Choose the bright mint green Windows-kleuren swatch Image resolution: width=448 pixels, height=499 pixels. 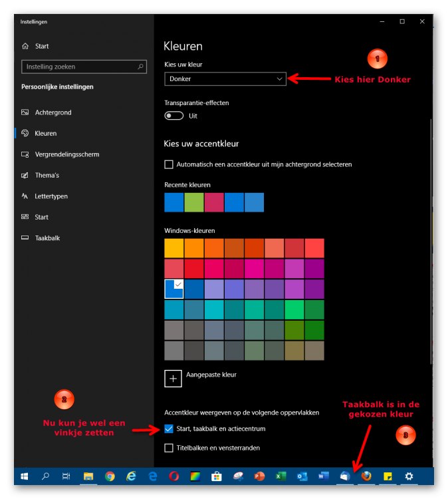[294, 309]
